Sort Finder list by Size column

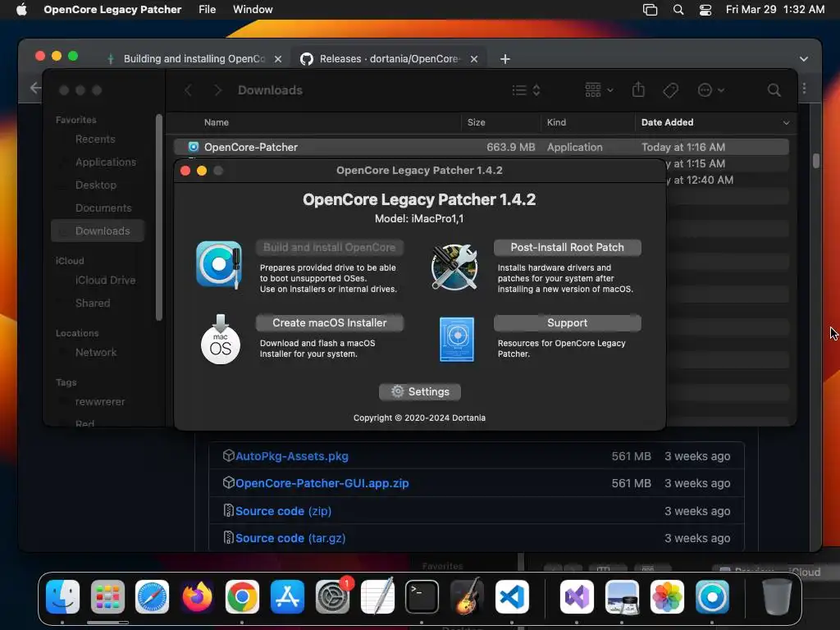[477, 123]
